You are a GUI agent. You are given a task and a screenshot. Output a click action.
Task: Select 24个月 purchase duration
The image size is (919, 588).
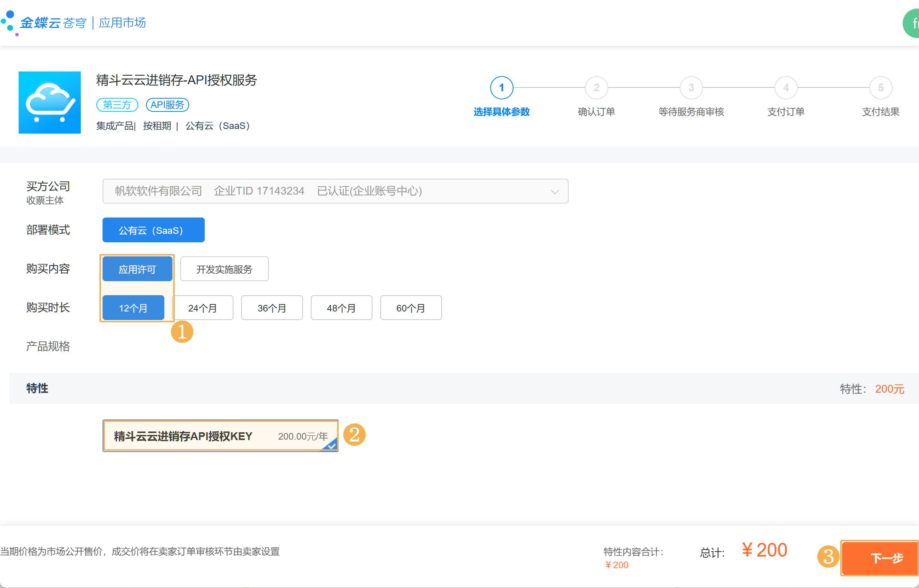click(x=202, y=308)
